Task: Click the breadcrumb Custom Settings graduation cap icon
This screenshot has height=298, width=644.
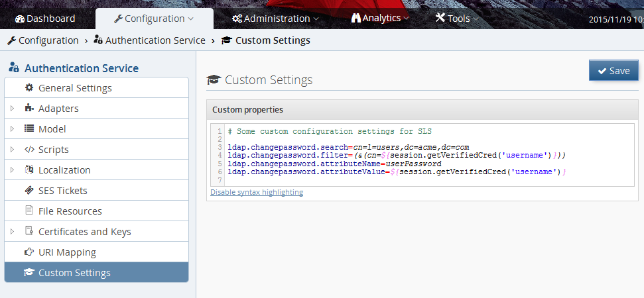Action: pos(227,40)
